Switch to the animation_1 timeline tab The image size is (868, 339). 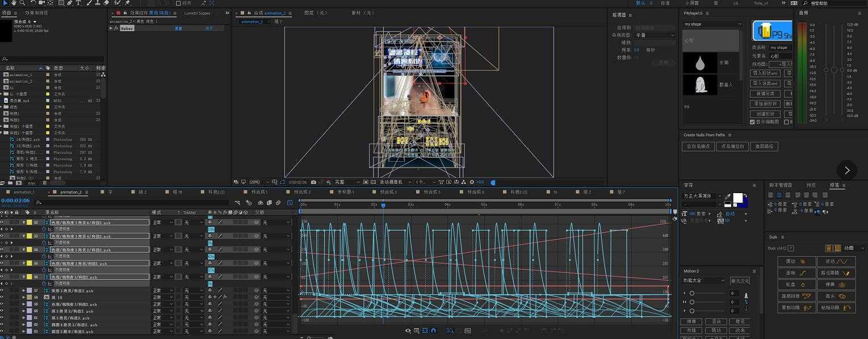[23, 192]
